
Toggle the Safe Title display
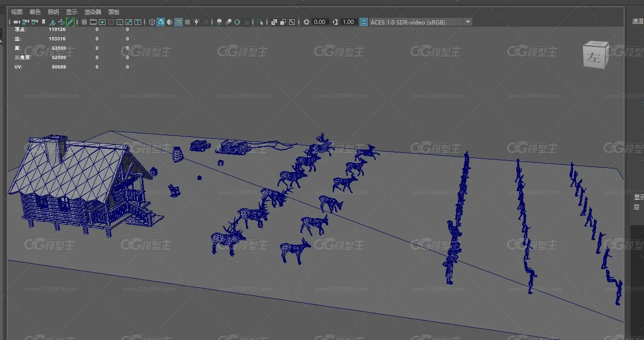point(138,22)
